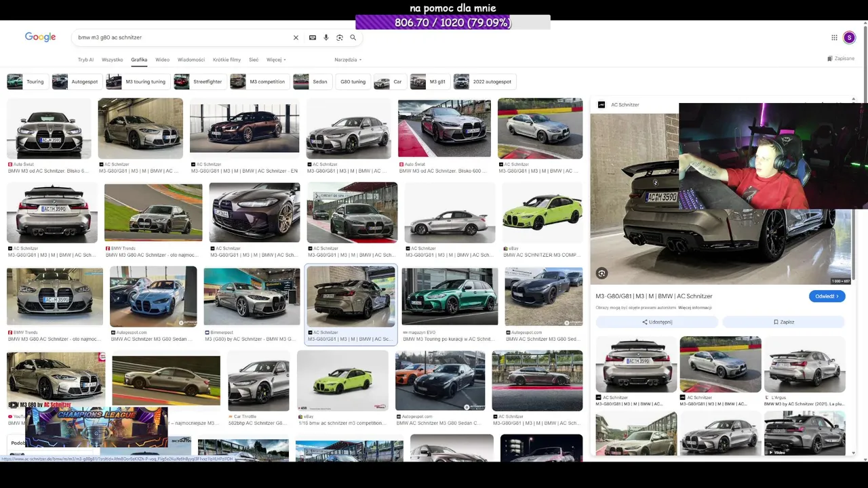Expand the Więcej dropdown
868x488 pixels.
click(276, 60)
